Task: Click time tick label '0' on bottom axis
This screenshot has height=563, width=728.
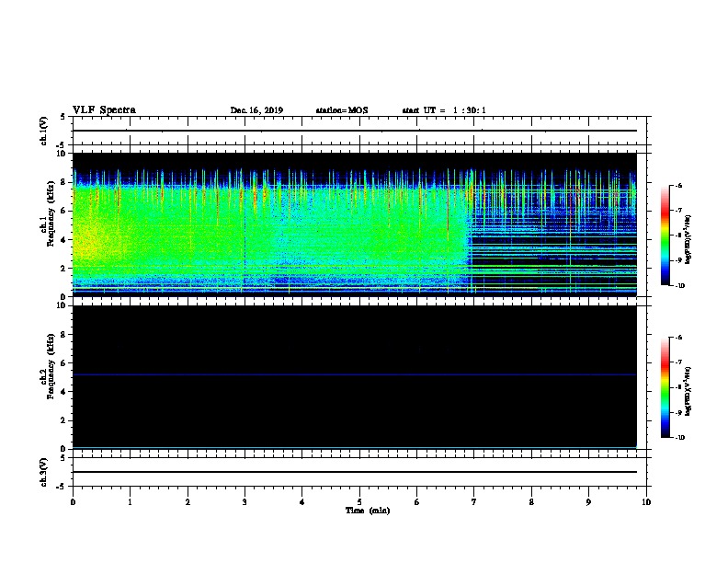Action: click(x=73, y=502)
